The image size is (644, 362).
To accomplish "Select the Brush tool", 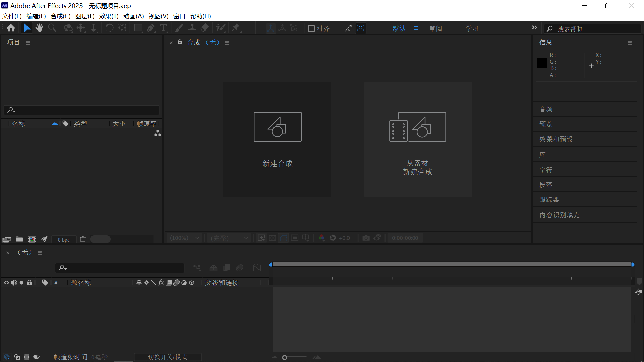I will pyautogui.click(x=179, y=28).
